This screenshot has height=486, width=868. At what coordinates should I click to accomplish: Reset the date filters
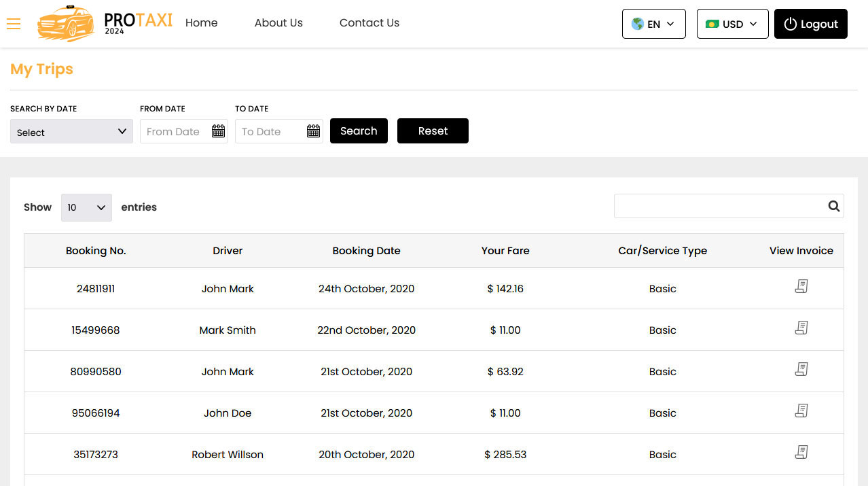tap(433, 131)
